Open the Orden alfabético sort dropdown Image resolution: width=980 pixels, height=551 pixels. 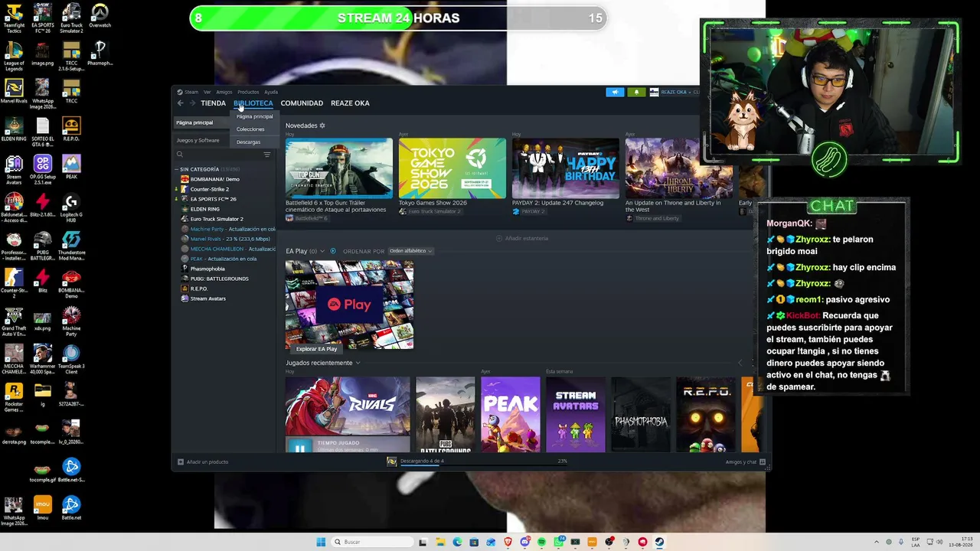click(x=410, y=251)
